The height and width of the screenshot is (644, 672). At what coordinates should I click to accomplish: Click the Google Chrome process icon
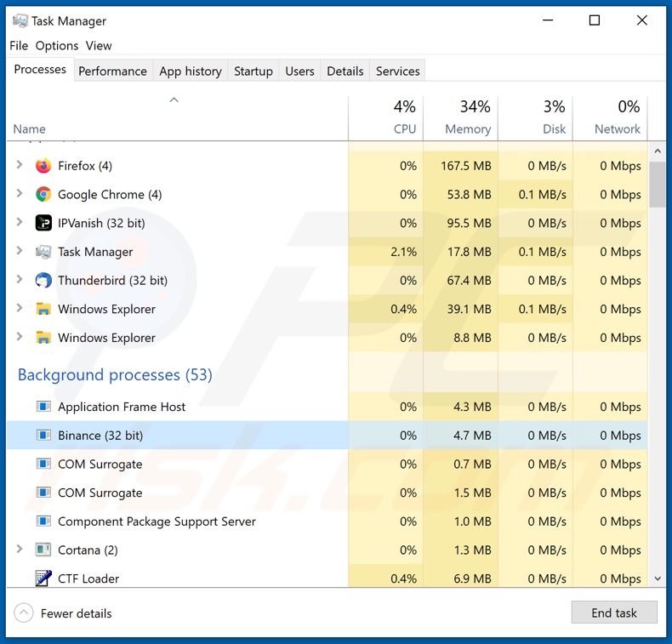coord(43,195)
